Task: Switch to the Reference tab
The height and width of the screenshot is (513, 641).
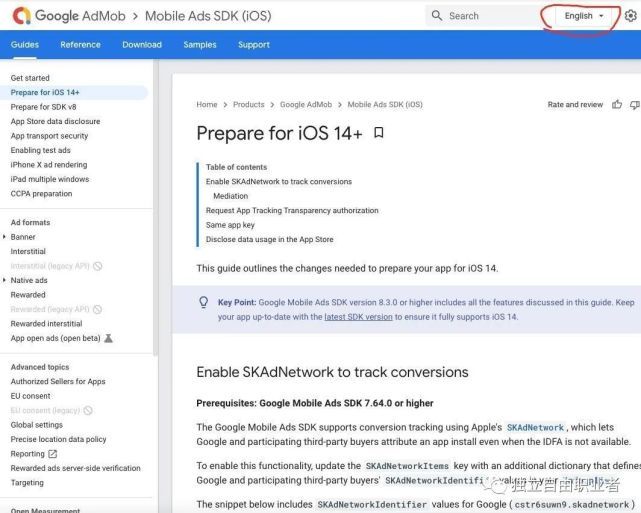Action: click(81, 45)
